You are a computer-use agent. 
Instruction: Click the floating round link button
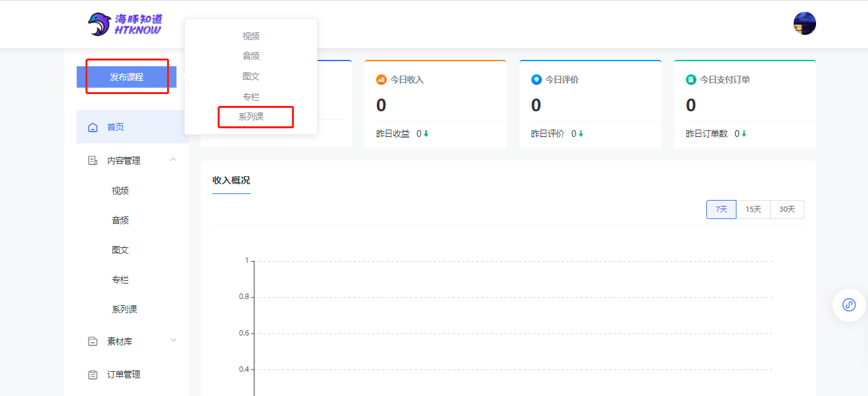tap(850, 305)
